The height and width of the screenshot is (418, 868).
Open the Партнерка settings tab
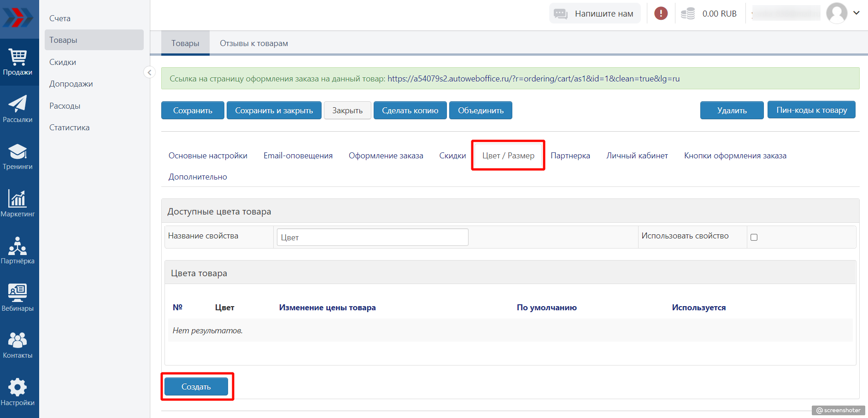click(570, 156)
